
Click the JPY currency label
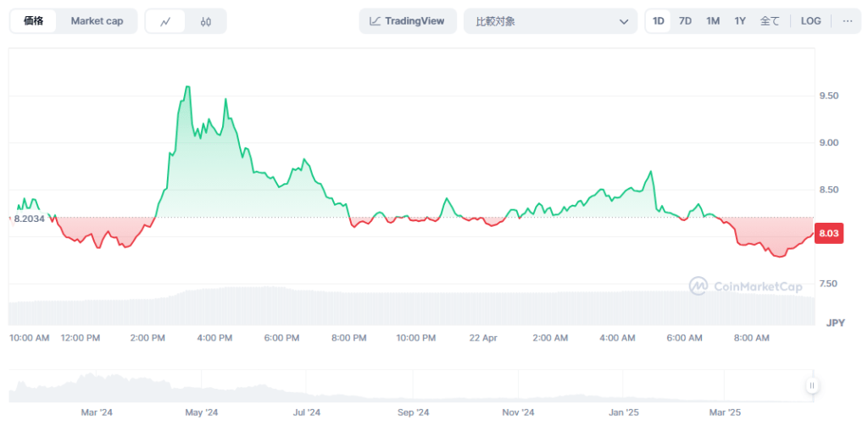point(835,323)
